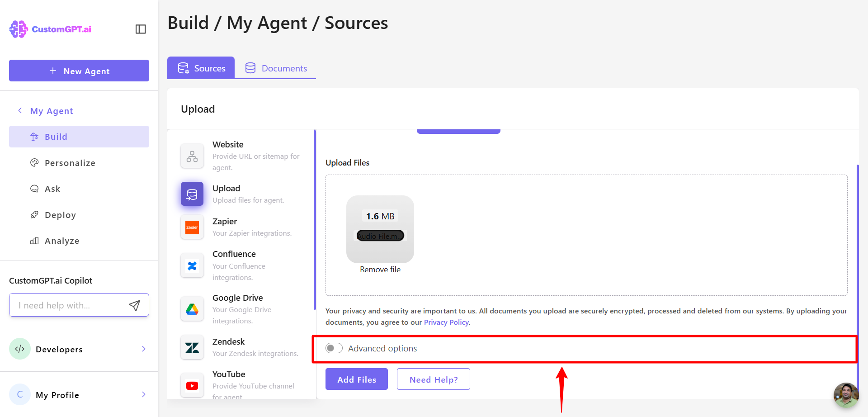868x417 pixels.
Task: Click the Personalize palette icon
Action: (34, 162)
